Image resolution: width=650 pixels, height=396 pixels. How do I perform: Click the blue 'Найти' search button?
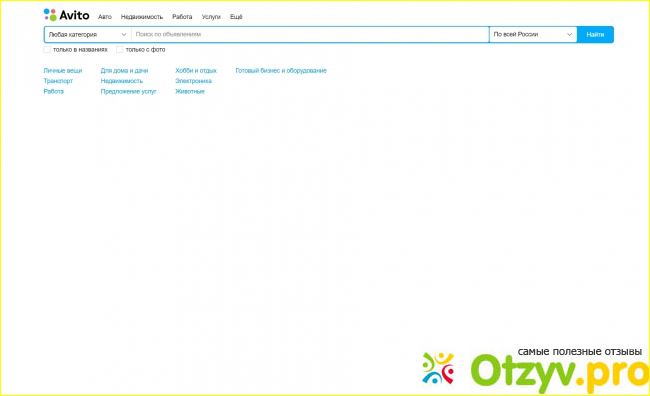click(x=595, y=34)
